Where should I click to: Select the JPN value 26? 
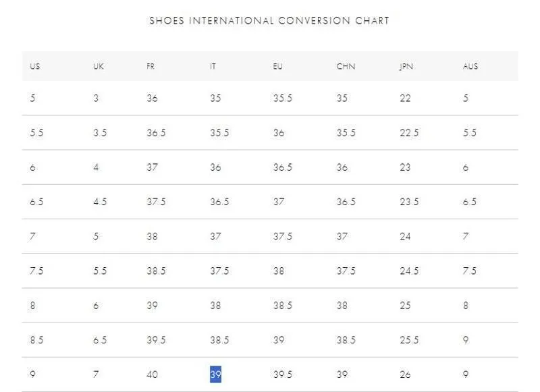[406, 374]
